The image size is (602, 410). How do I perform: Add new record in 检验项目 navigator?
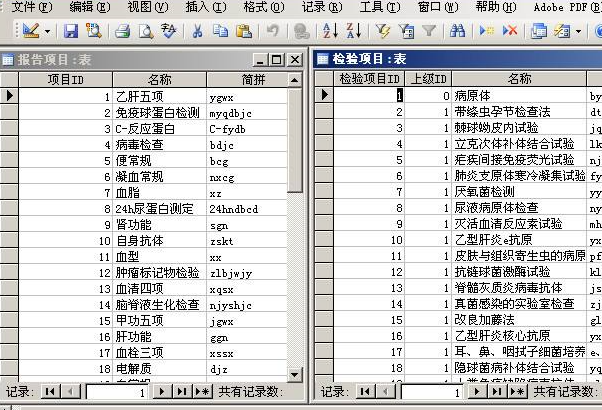coord(518,392)
